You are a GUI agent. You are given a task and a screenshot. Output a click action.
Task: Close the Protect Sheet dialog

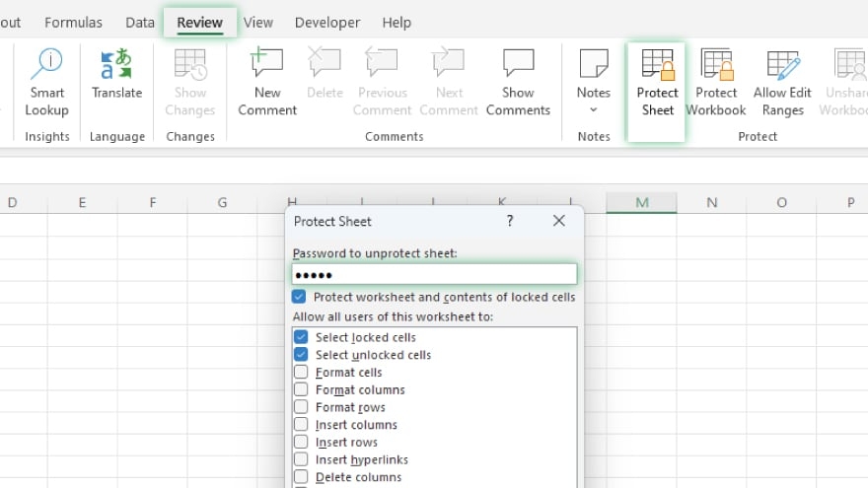point(559,221)
